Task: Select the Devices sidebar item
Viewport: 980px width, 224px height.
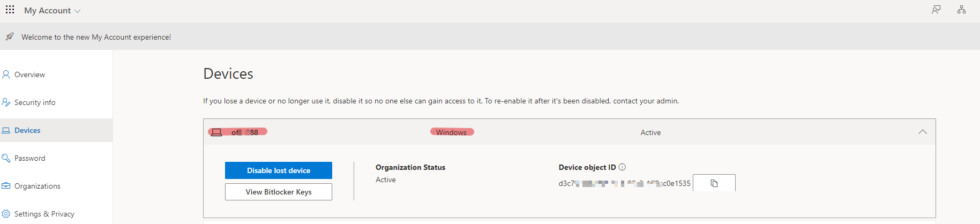Action: tap(56, 130)
